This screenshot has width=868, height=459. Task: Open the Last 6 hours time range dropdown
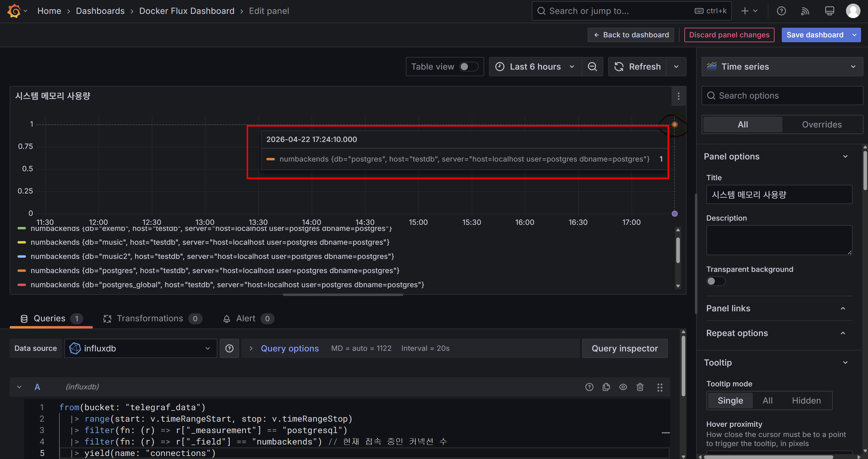coord(535,67)
